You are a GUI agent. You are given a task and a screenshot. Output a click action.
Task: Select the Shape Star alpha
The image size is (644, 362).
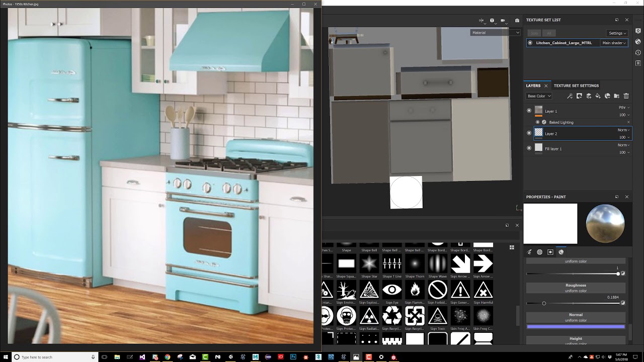coord(369,263)
